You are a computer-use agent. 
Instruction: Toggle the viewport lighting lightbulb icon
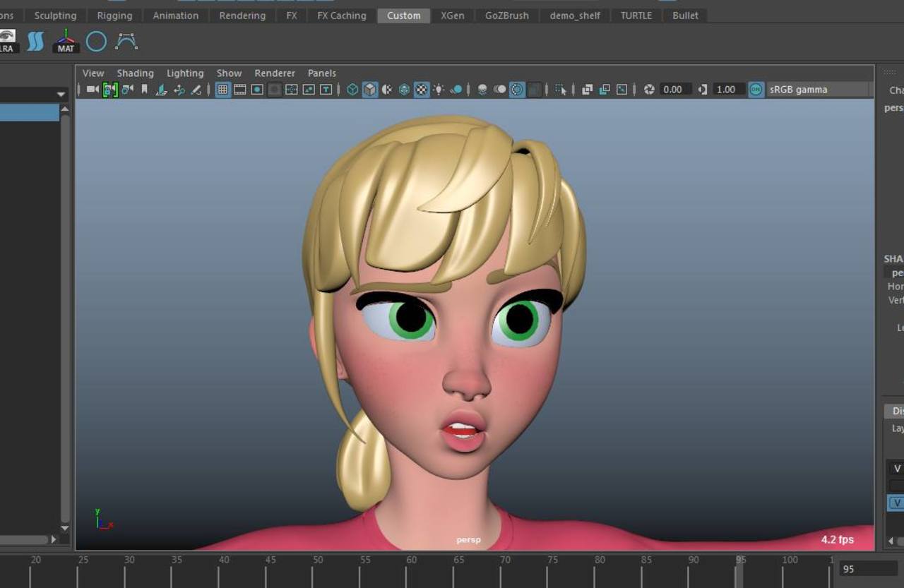tap(438, 89)
